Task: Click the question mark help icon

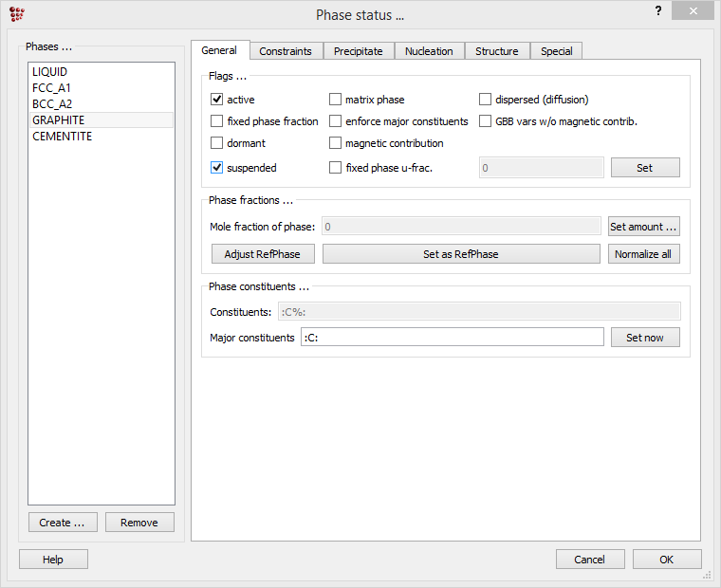Action: coord(657,10)
